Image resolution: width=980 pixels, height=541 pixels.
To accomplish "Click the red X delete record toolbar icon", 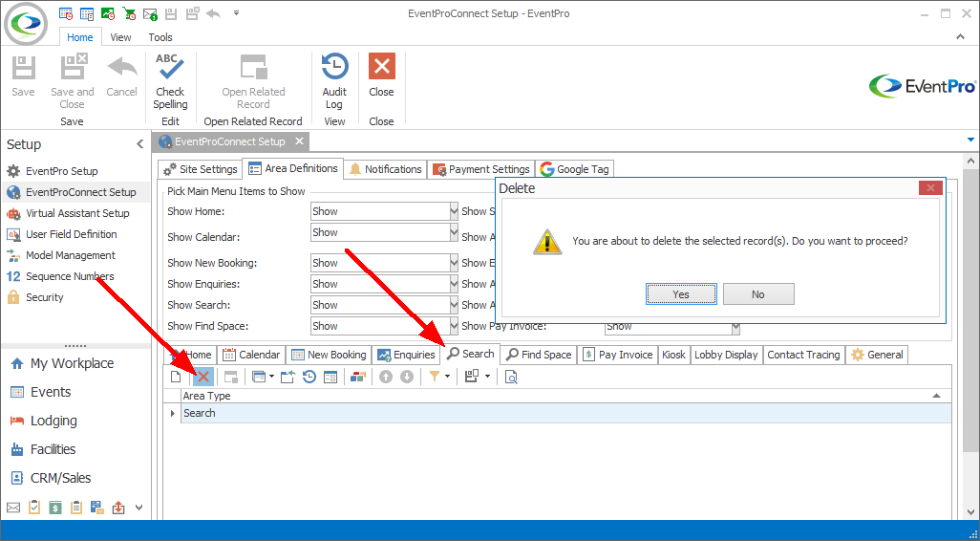I will [203, 377].
